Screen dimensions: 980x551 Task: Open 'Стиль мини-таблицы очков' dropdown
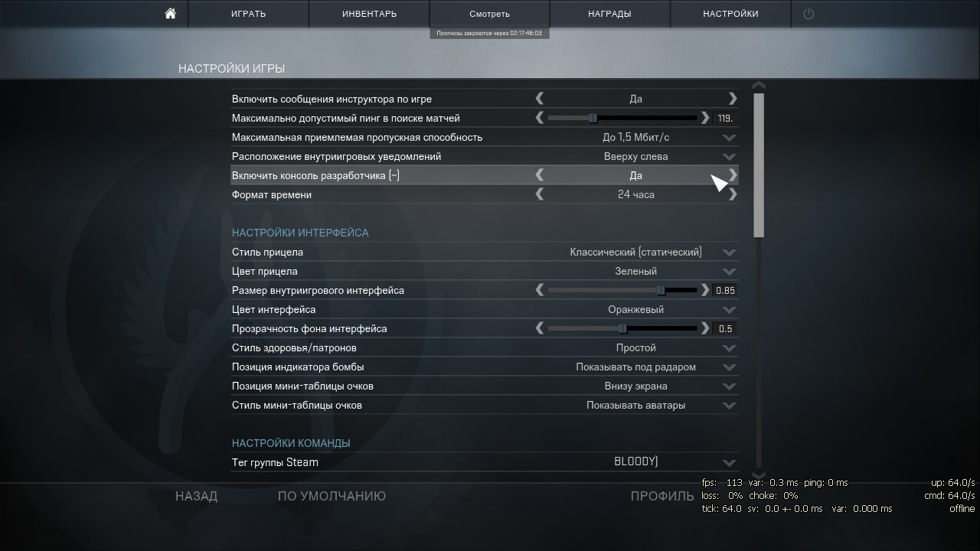729,406
